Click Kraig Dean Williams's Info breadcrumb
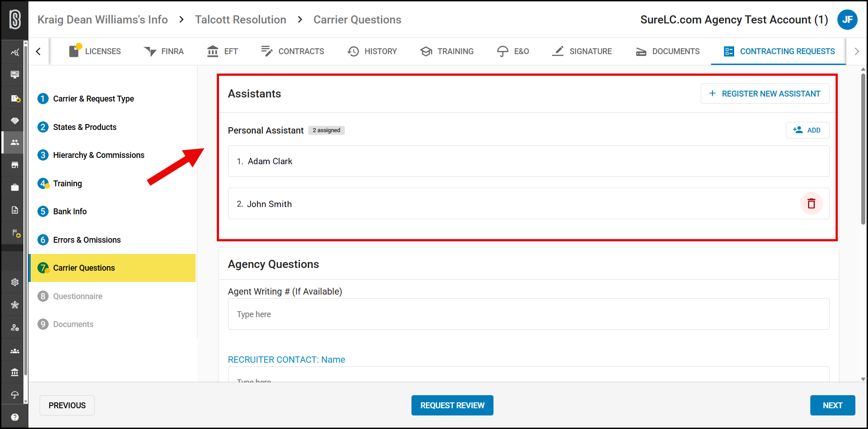The height and width of the screenshot is (429, 868). tap(103, 20)
